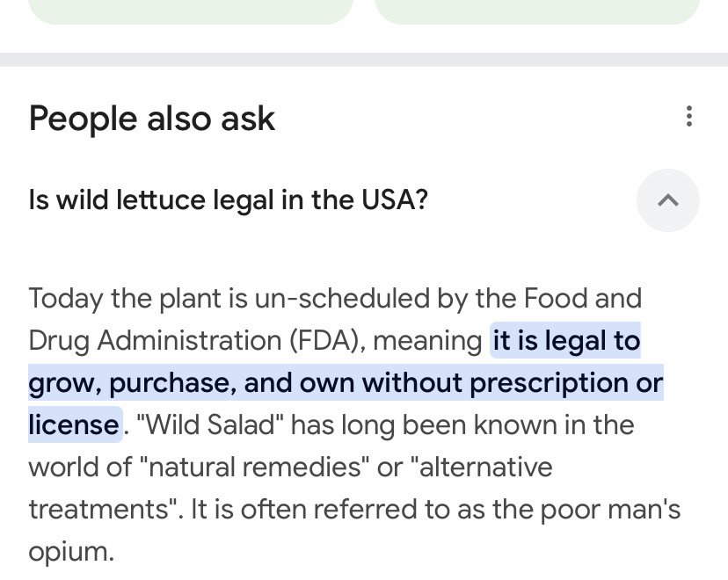The width and height of the screenshot is (728, 580).
Task: Tap the right green pill button at the top
Action: point(536,11)
